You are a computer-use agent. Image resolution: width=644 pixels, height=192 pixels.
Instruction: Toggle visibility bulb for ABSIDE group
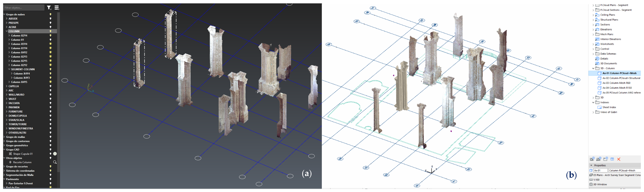tap(51, 19)
